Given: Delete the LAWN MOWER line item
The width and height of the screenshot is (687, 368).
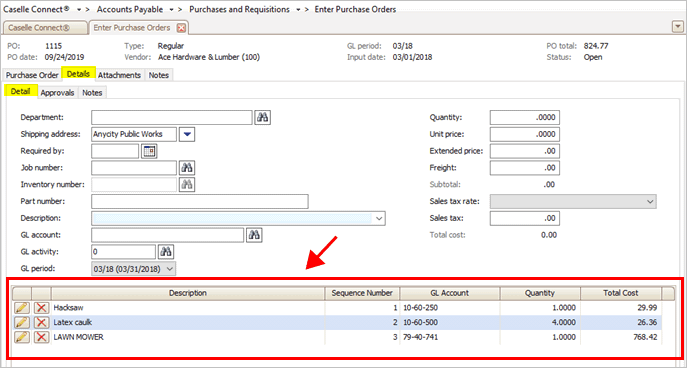Looking at the screenshot, I should coord(42,337).
